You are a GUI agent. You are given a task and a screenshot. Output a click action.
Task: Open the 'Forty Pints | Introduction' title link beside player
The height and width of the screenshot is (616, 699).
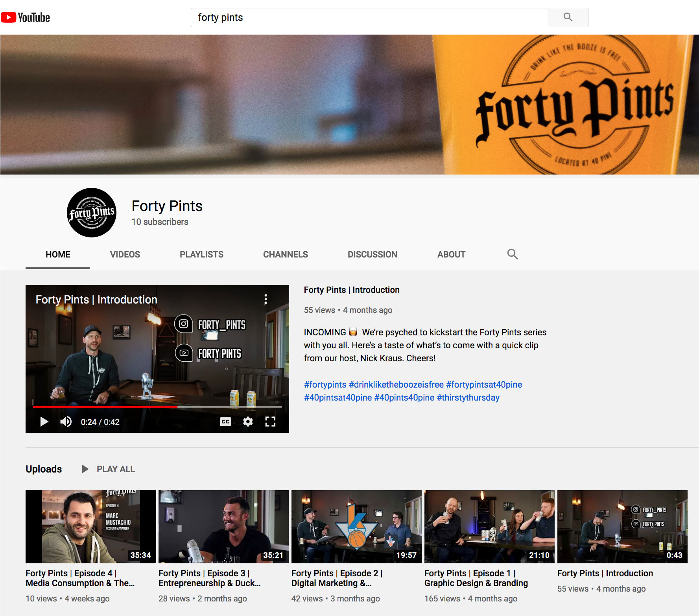coord(352,290)
